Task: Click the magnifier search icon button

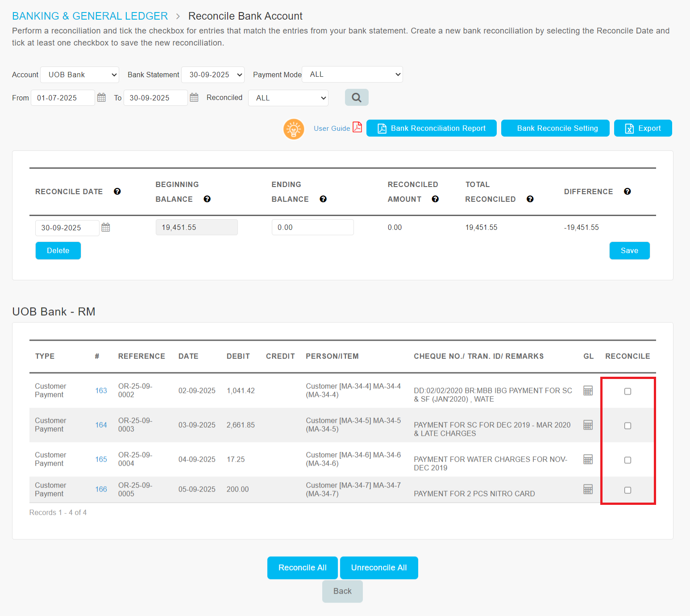Action: click(x=356, y=97)
